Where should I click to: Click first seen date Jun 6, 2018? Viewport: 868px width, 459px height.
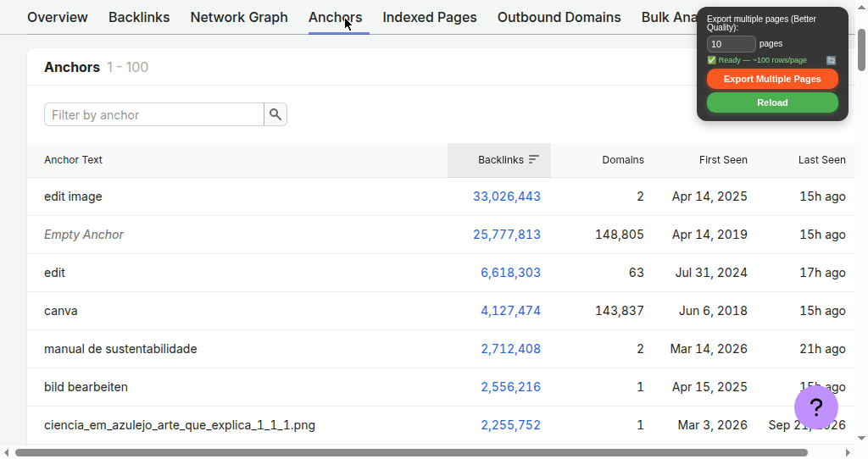(x=713, y=311)
